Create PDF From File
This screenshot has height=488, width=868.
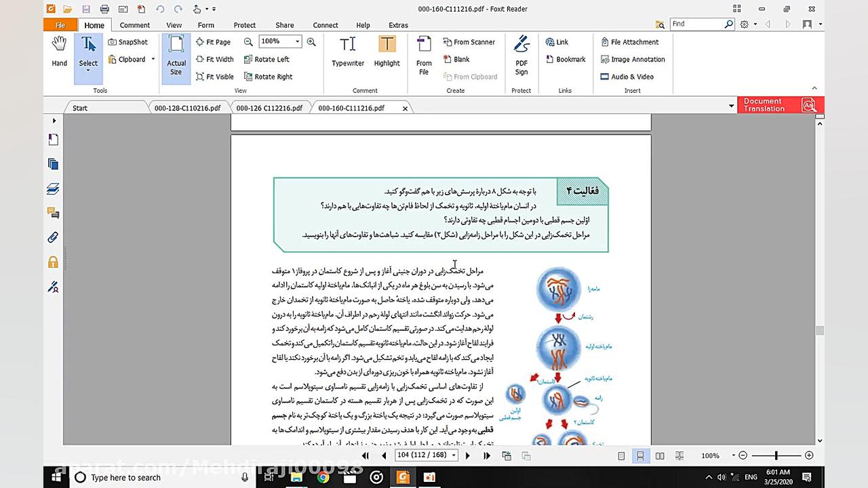coord(424,56)
